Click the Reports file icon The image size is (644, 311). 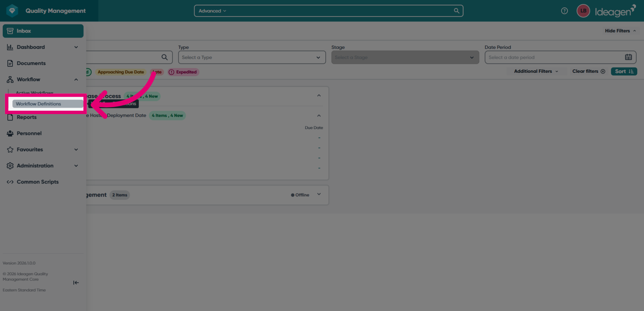[x=10, y=117]
